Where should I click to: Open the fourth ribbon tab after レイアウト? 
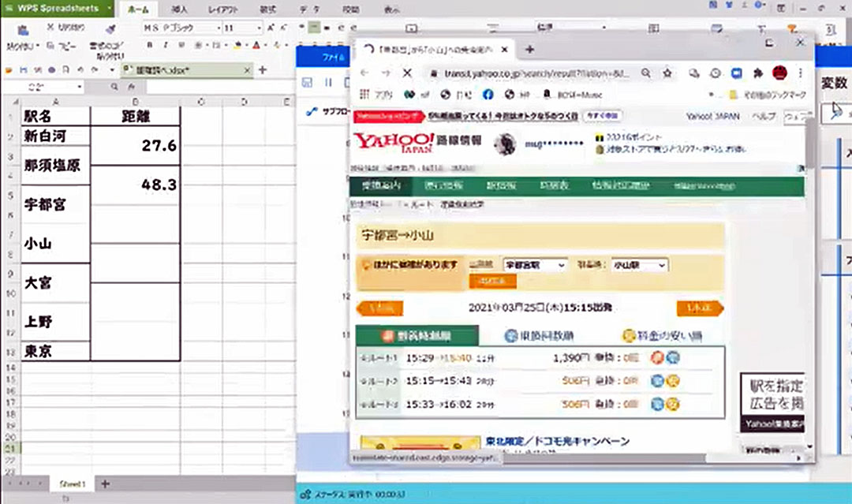[x=267, y=9]
